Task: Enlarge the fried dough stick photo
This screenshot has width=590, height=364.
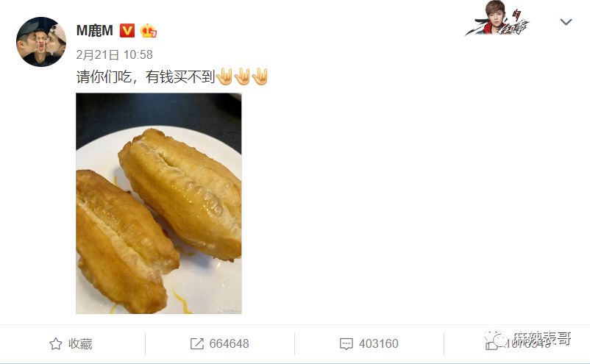Action: 159,203
